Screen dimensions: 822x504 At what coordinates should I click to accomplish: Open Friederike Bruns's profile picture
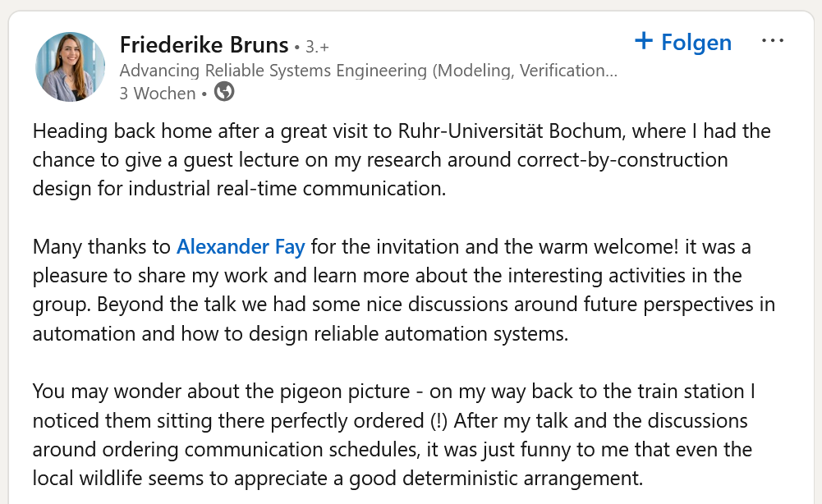pyautogui.click(x=71, y=66)
